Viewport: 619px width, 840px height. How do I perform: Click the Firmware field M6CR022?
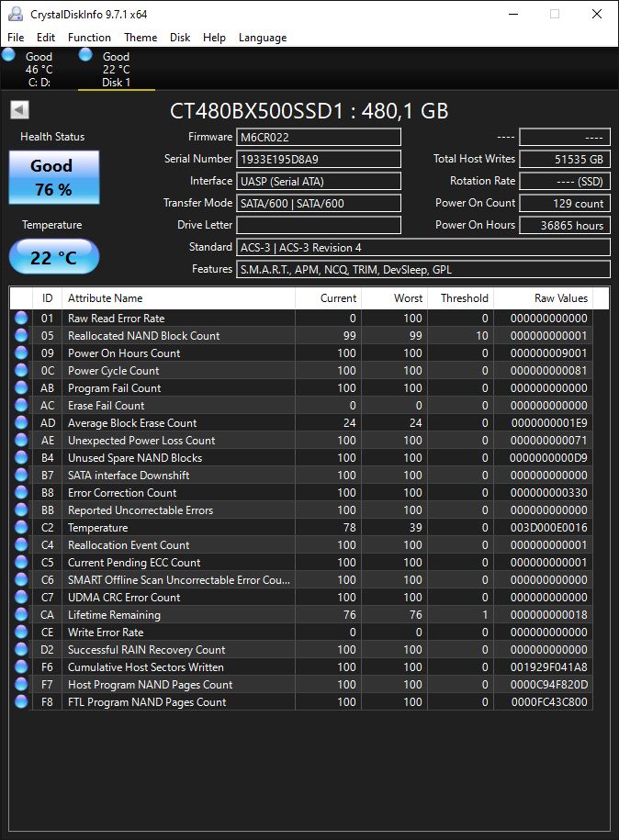(x=319, y=137)
